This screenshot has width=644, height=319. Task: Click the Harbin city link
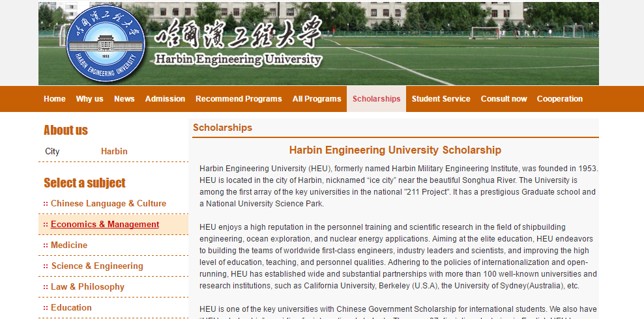(x=114, y=151)
